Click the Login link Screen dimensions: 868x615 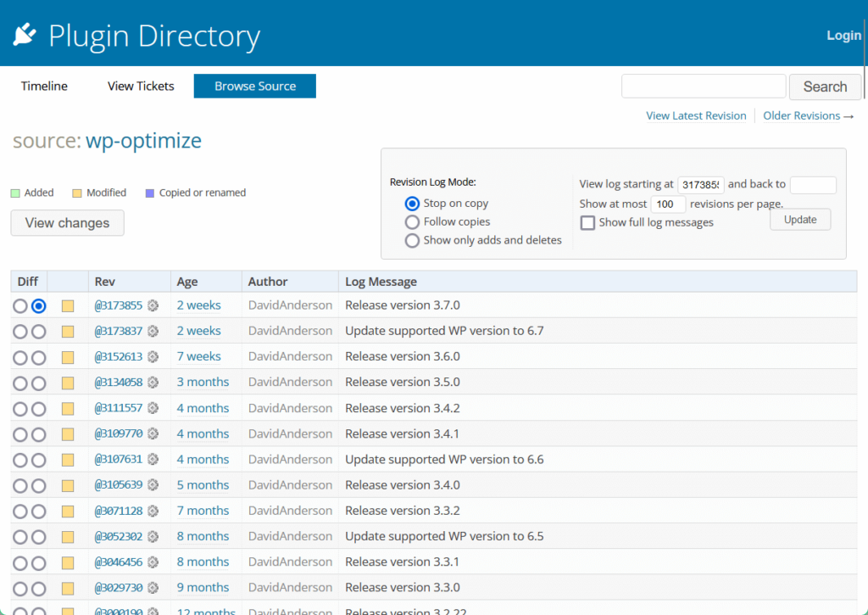(x=843, y=35)
